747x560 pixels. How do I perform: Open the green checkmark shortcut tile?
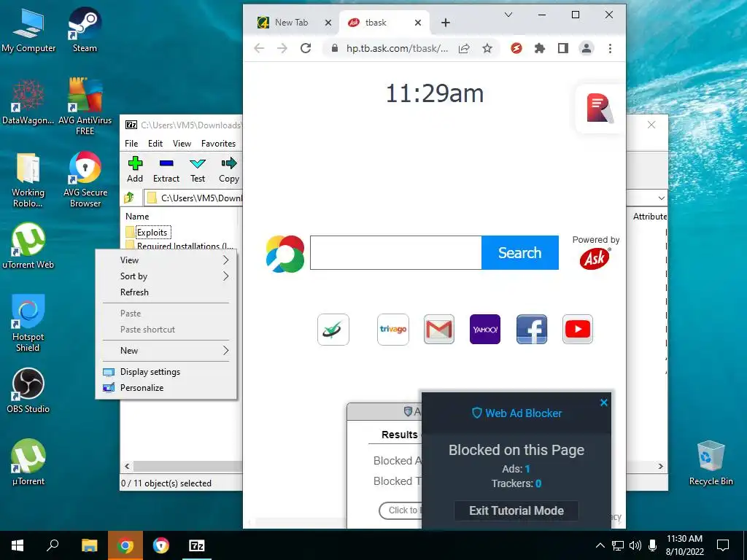click(x=333, y=329)
